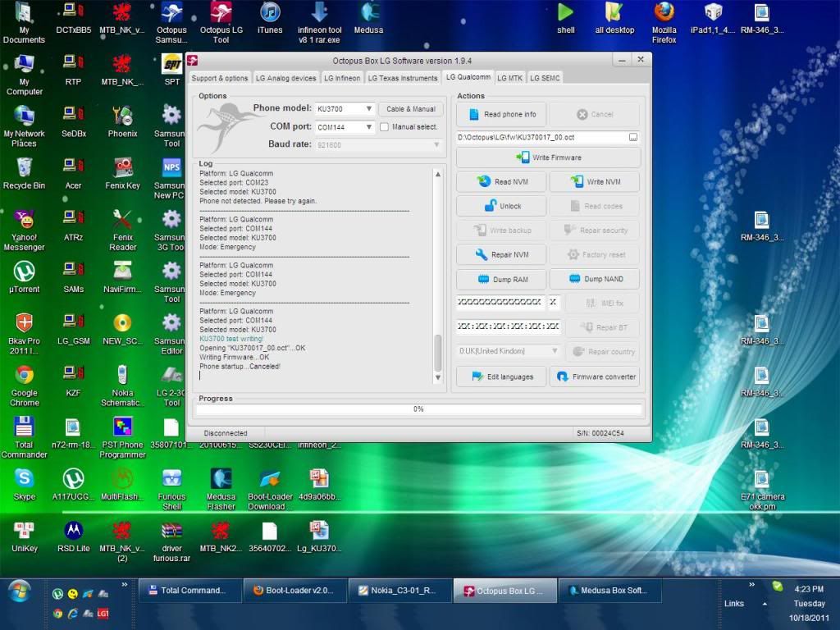Open Boot-Loader Download desktop icon

point(270,490)
